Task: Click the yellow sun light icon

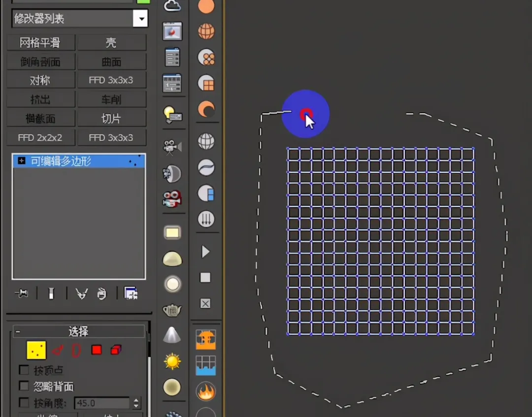Action: pos(172,362)
